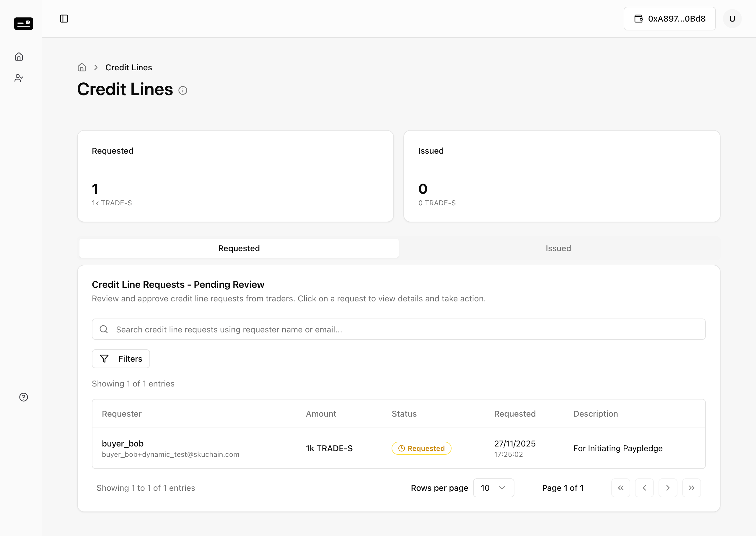Click the app logo in sidebar
This screenshot has width=756, height=536.
click(x=23, y=23)
